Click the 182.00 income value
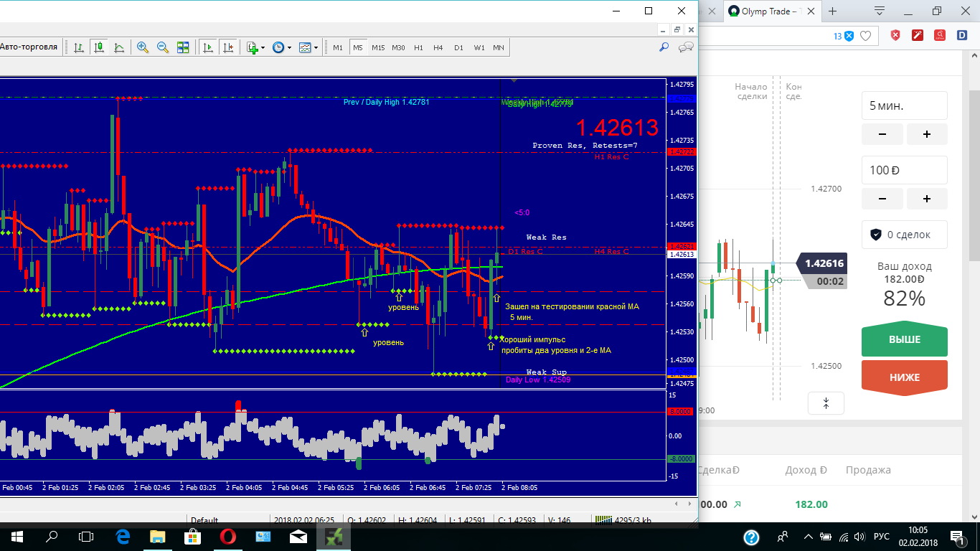 (x=811, y=504)
